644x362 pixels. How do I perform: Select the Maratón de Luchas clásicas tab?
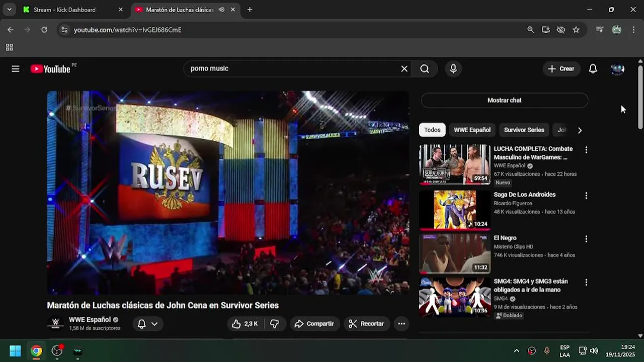(x=185, y=10)
